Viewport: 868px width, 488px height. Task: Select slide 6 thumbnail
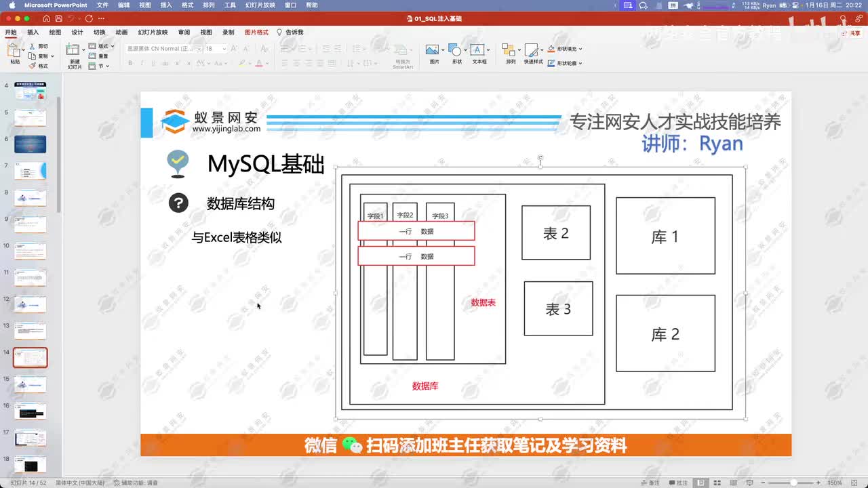coord(31,144)
